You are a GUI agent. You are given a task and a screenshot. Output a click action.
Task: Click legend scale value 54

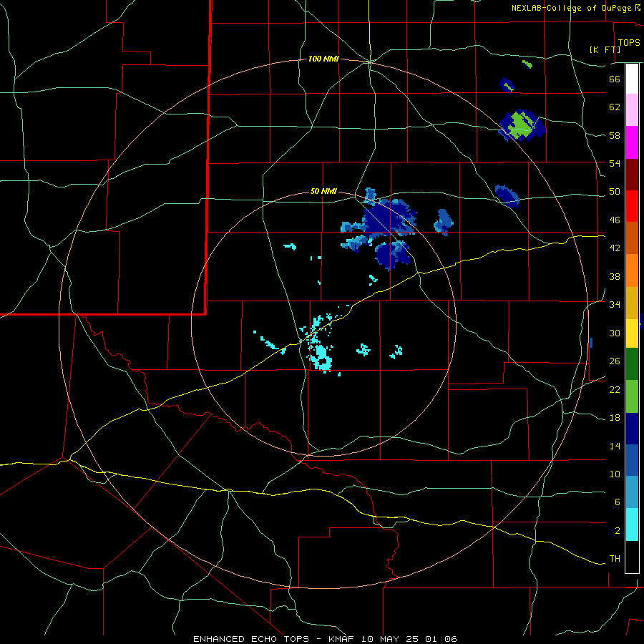click(615, 163)
